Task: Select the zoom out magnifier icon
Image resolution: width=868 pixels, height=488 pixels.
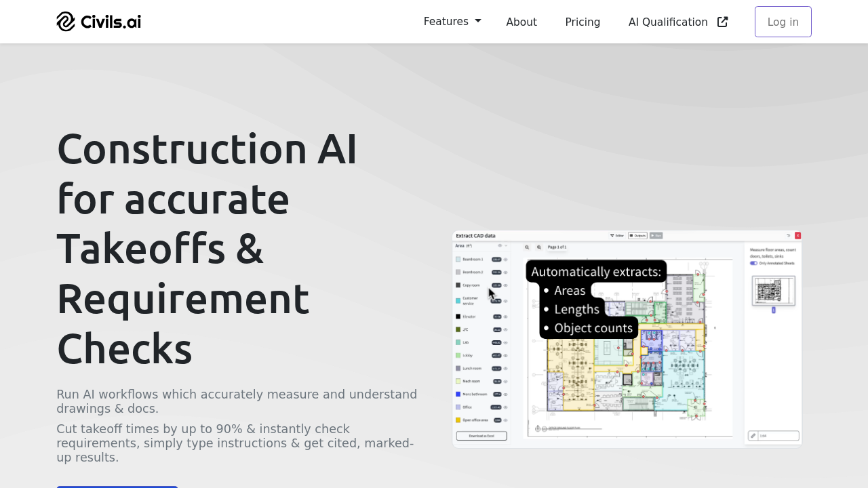Action: pos(526,247)
